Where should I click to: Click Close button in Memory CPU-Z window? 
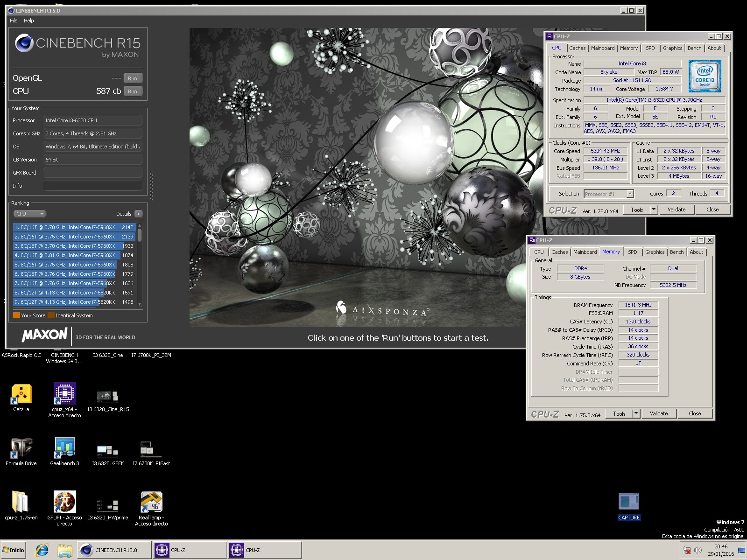click(x=695, y=413)
